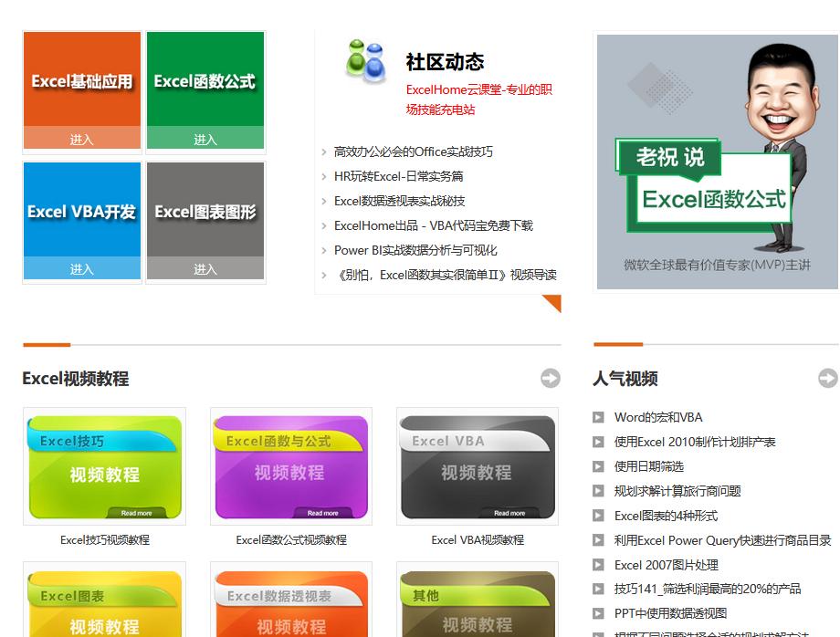The image size is (840, 637).
Task: Click the play icon before PPT中使用数据透视图
Action: click(599, 613)
